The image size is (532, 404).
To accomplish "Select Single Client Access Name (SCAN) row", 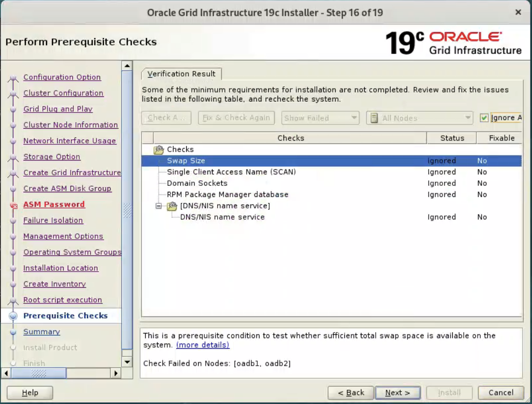I will point(331,172).
